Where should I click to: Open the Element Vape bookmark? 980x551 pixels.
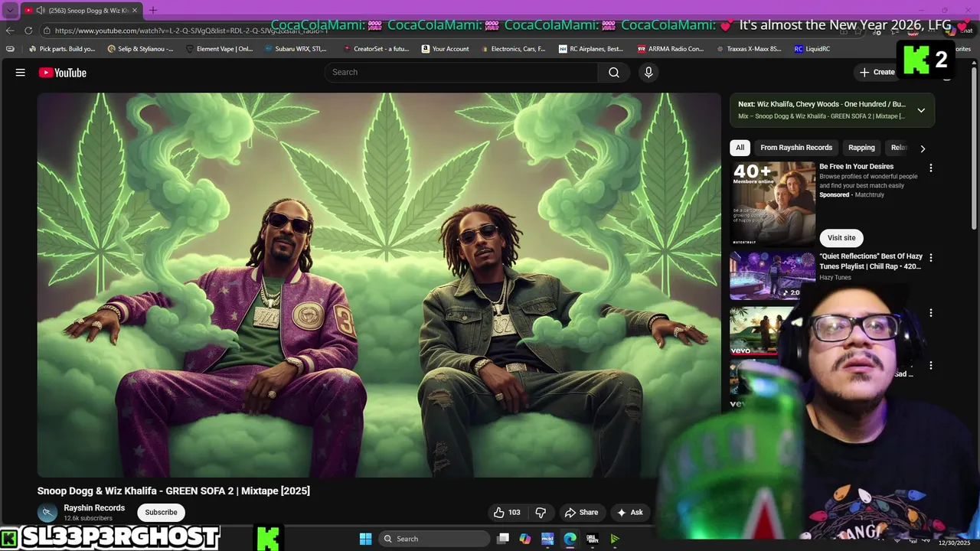tap(219, 49)
